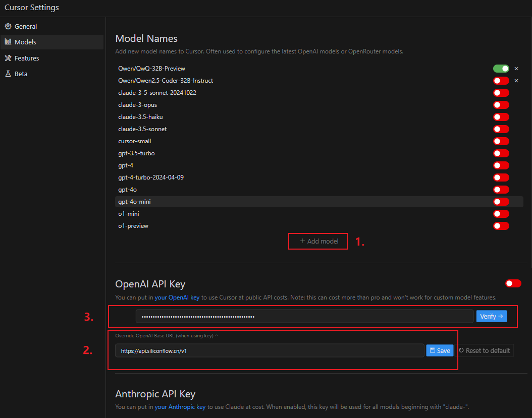The width and height of the screenshot is (532, 418).
Task: Click the Models chart icon in sidebar
Action: (8, 42)
